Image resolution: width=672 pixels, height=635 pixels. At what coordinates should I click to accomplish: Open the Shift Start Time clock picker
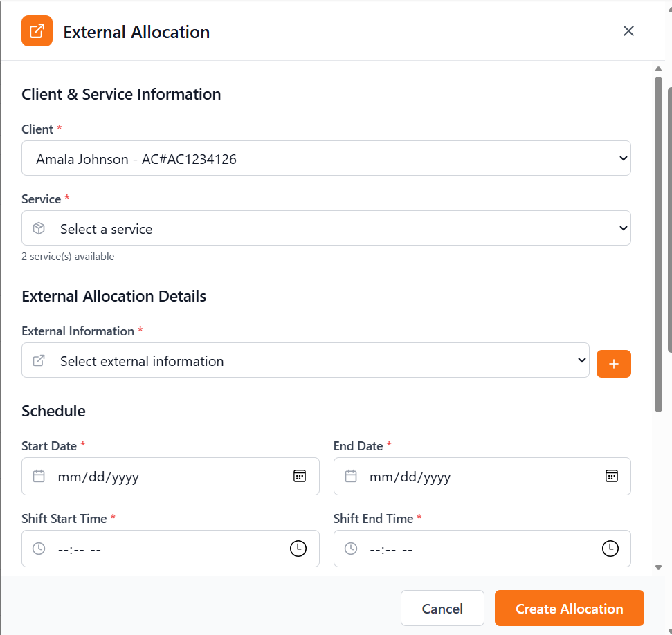[298, 549]
